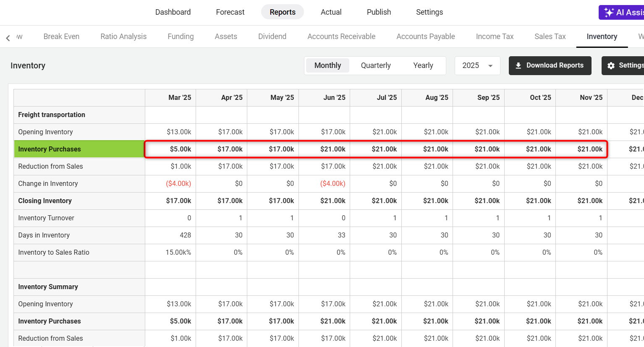The height and width of the screenshot is (347, 644).
Task: Click the year dropdown arrow
Action: 490,66
